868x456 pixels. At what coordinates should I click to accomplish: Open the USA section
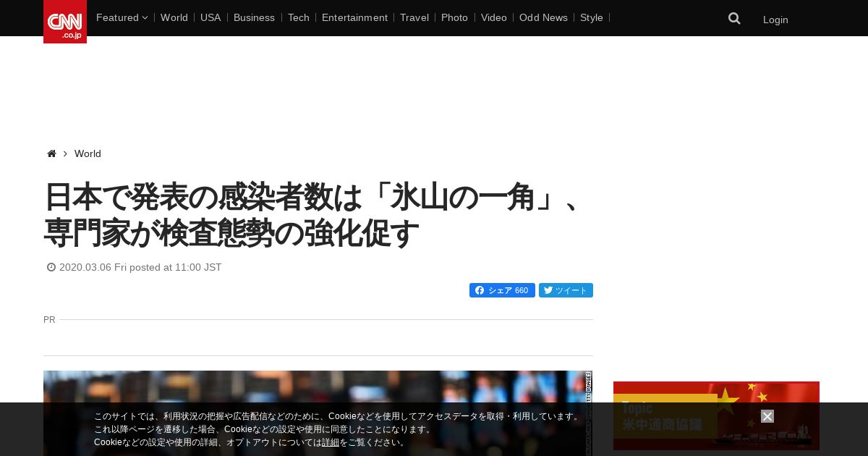pos(210,17)
